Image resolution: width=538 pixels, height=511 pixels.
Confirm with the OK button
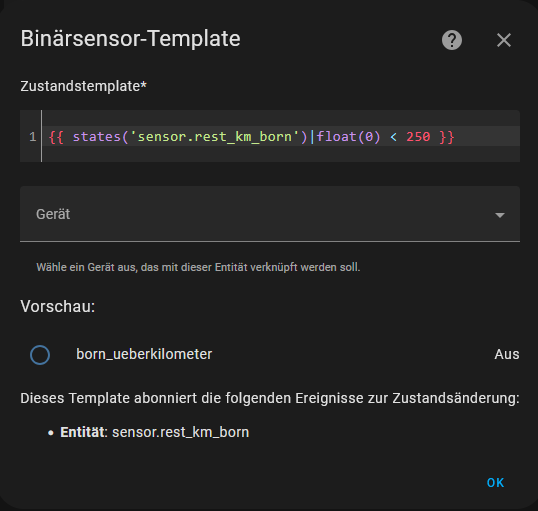click(495, 483)
